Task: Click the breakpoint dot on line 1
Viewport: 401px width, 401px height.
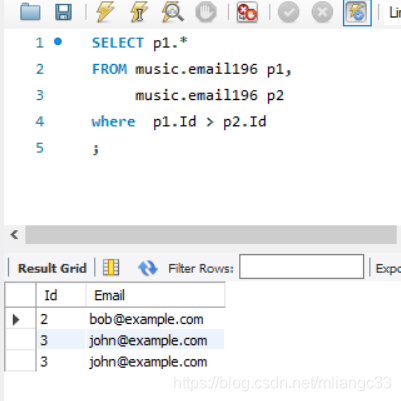Action: coord(58,42)
